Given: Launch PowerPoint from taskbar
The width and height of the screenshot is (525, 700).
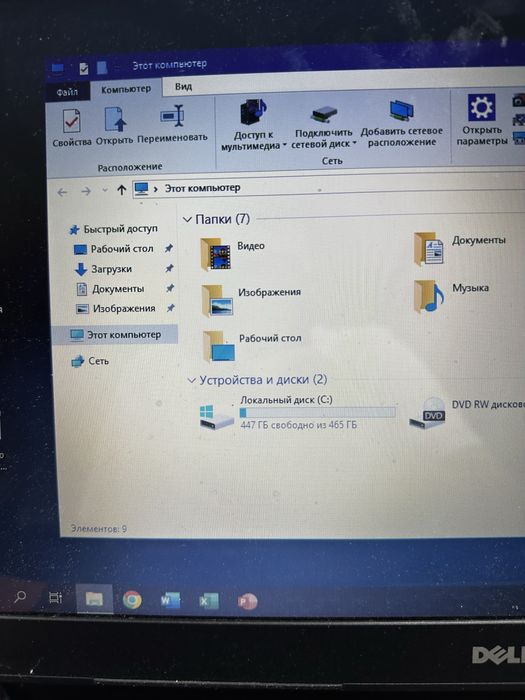Looking at the screenshot, I should (x=247, y=601).
